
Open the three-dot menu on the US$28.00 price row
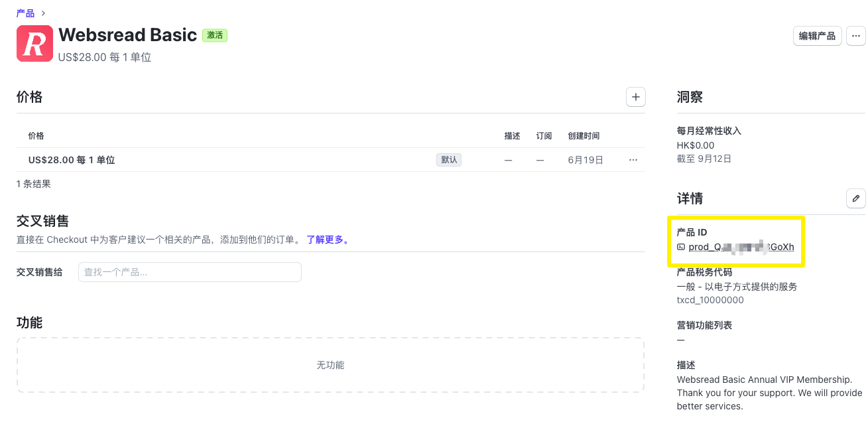[633, 159]
